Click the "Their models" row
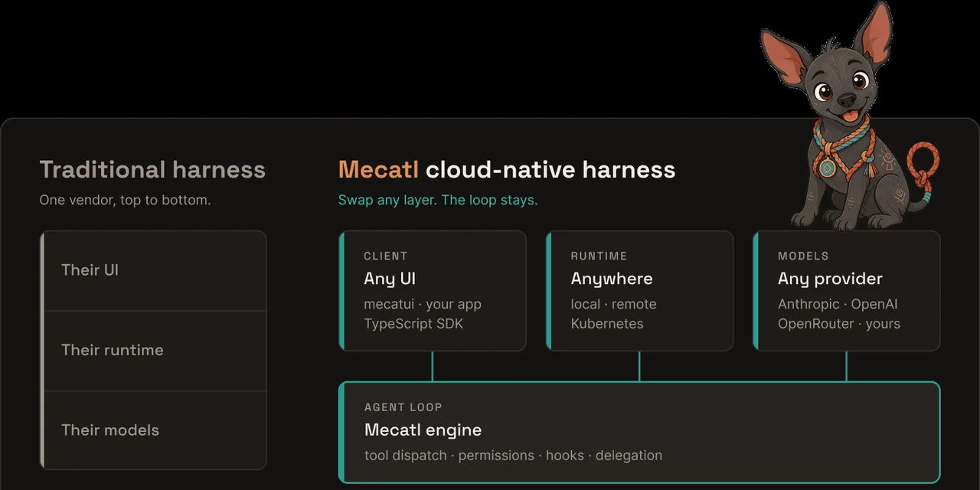Viewport: 980px width, 490px height. click(x=154, y=430)
